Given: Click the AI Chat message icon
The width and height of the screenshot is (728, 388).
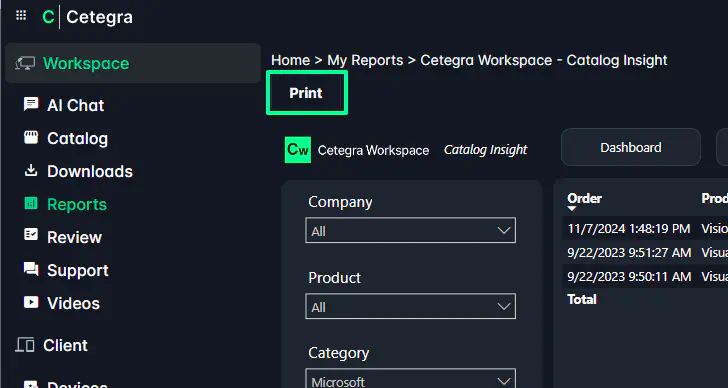Looking at the screenshot, I should tap(31, 104).
